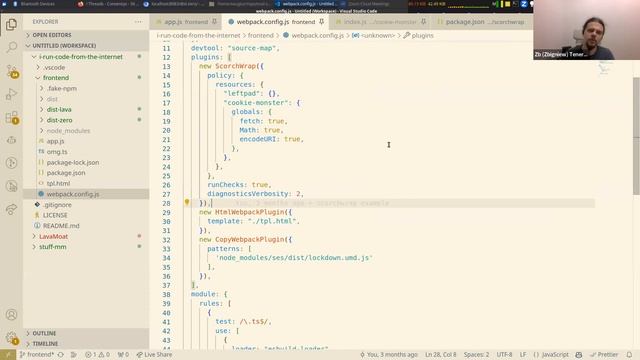
Task: Open the Accounts icon in activity bar
Action: click(11, 314)
